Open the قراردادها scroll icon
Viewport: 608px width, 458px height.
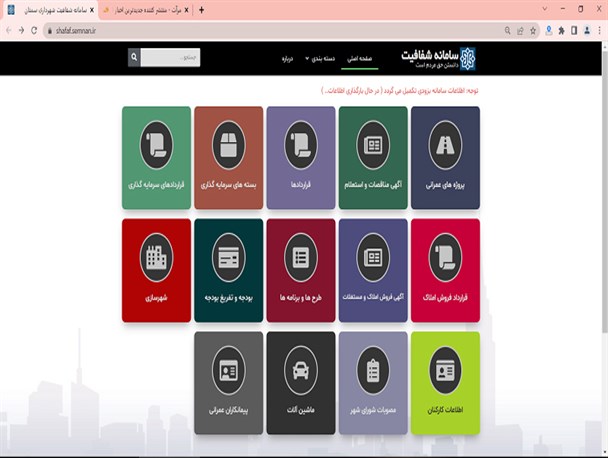click(301, 145)
